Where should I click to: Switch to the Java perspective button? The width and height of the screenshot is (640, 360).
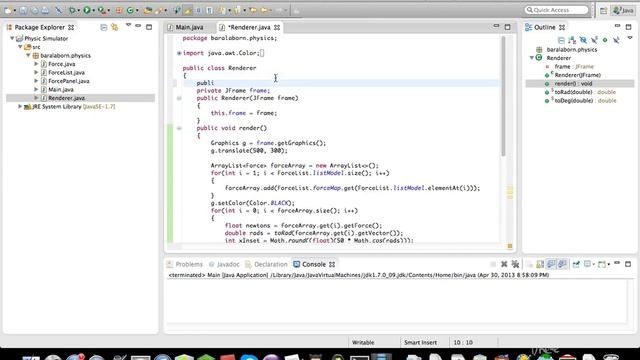[x=623, y=11]
